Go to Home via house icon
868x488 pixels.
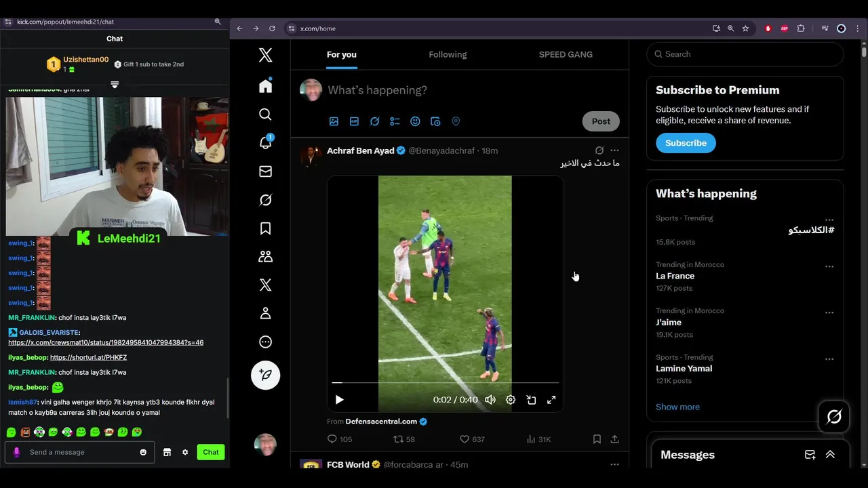[265, 85]
